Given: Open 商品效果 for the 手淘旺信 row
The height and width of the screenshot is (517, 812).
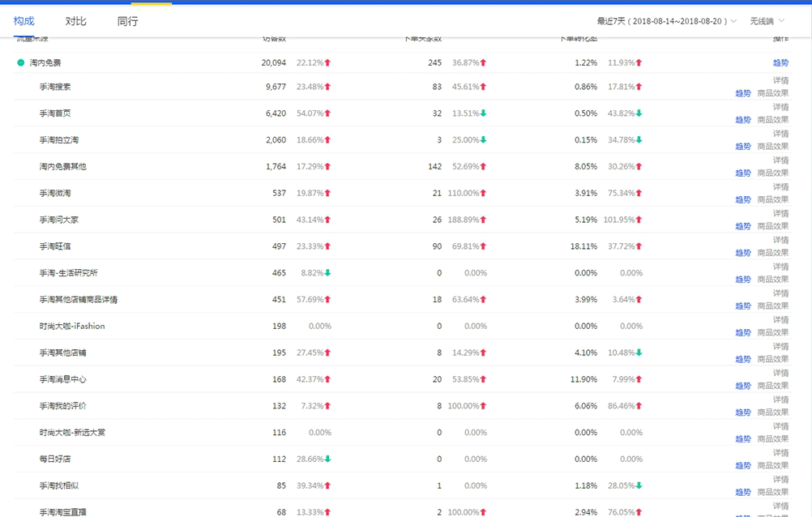Looking at the screenshot, I should coord(772,253).
